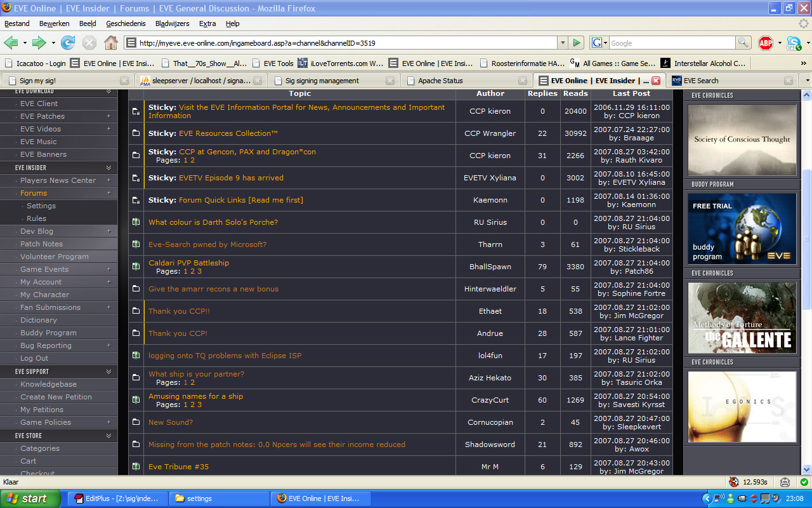Click 'My Character' in the sidebar
The height and width of the screenshot is (508, 812).
44,295
